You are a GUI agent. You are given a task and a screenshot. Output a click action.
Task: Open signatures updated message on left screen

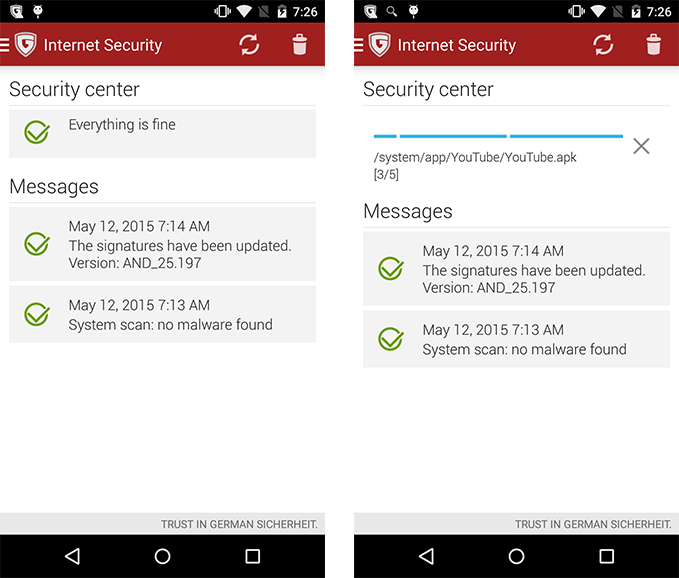click(x=162, y=244)
